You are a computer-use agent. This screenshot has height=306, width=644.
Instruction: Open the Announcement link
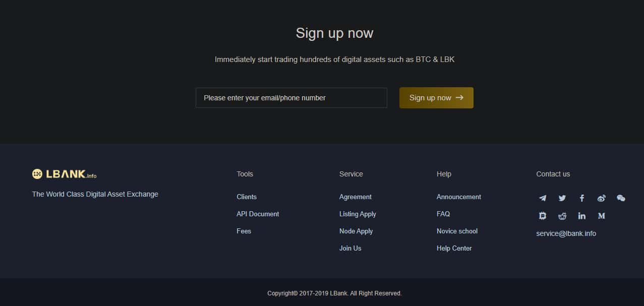459,197
